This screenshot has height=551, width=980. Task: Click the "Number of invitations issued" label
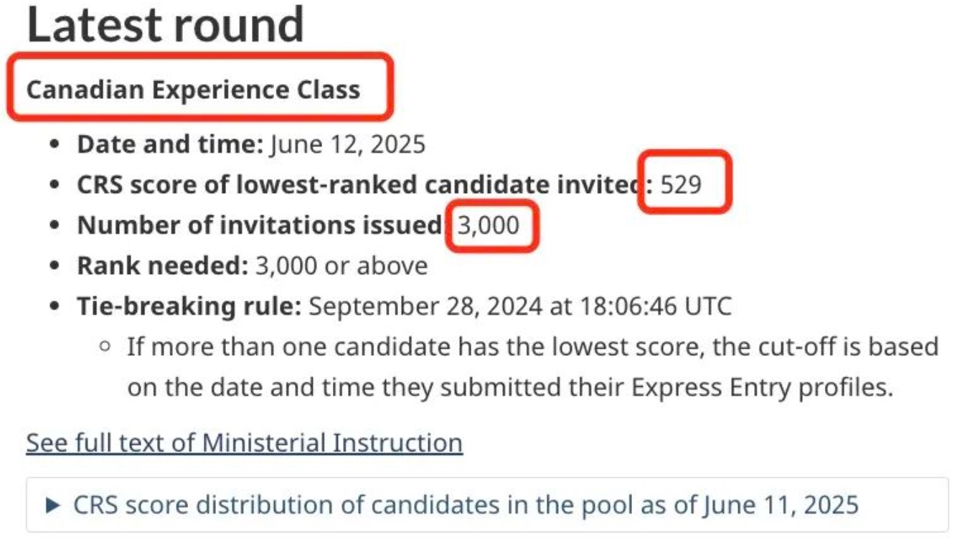259,225
